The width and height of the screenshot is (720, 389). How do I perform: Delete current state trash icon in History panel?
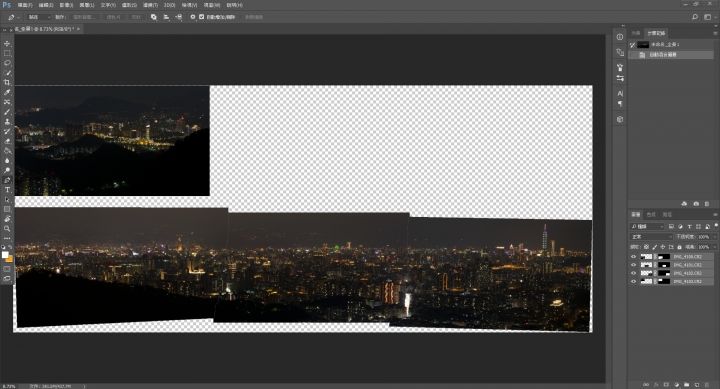point(707,203)
